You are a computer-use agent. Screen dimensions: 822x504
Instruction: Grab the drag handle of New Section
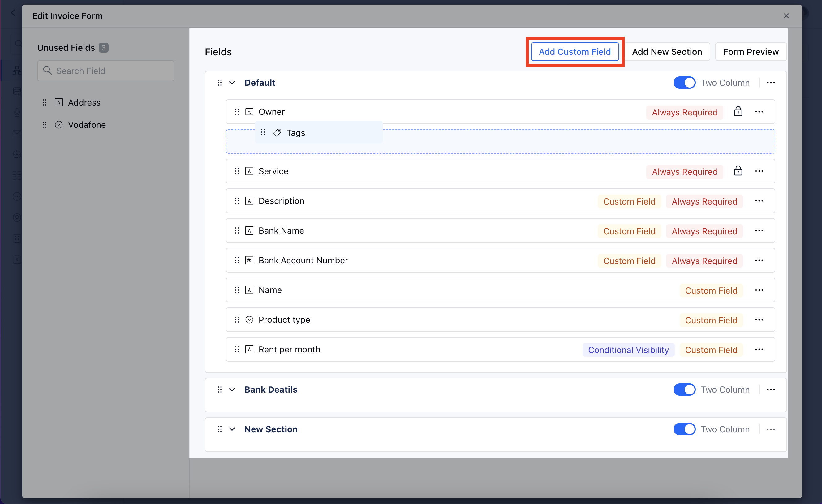220,429
